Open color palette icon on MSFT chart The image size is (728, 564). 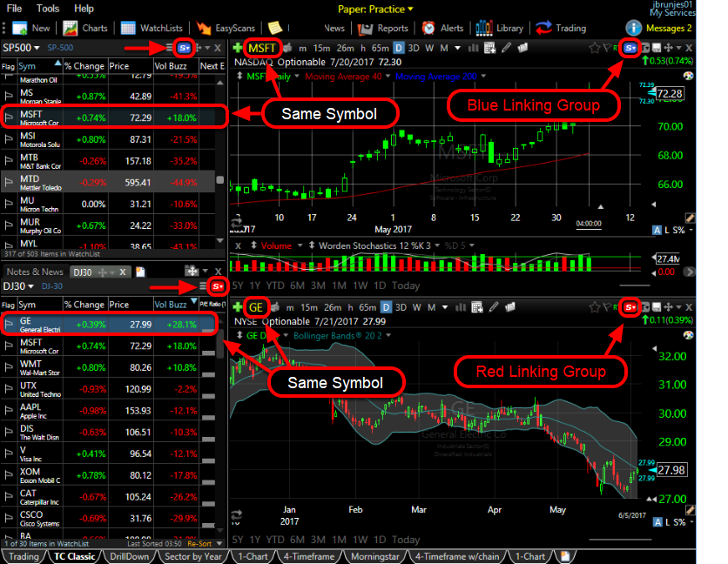tap(689, 76)
